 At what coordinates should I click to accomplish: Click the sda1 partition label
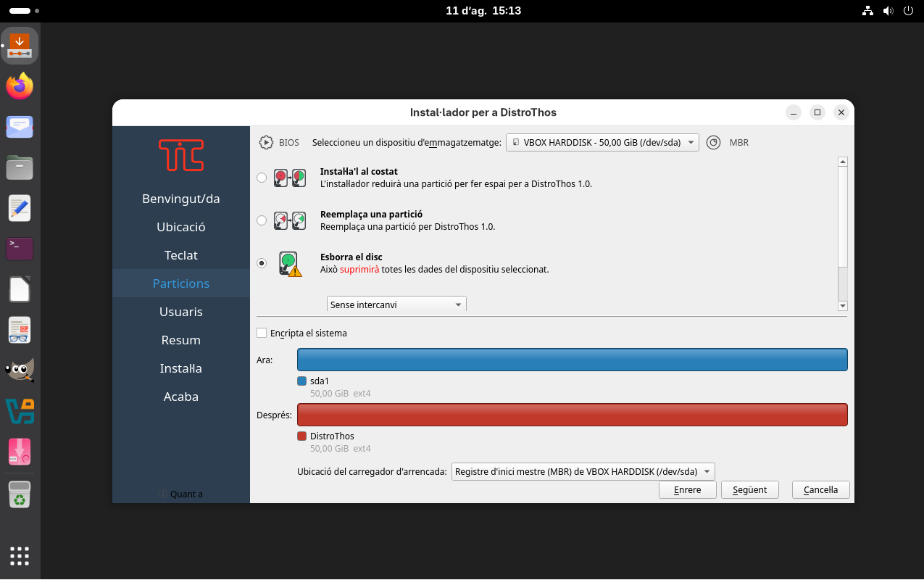click(x=320, y=381)
